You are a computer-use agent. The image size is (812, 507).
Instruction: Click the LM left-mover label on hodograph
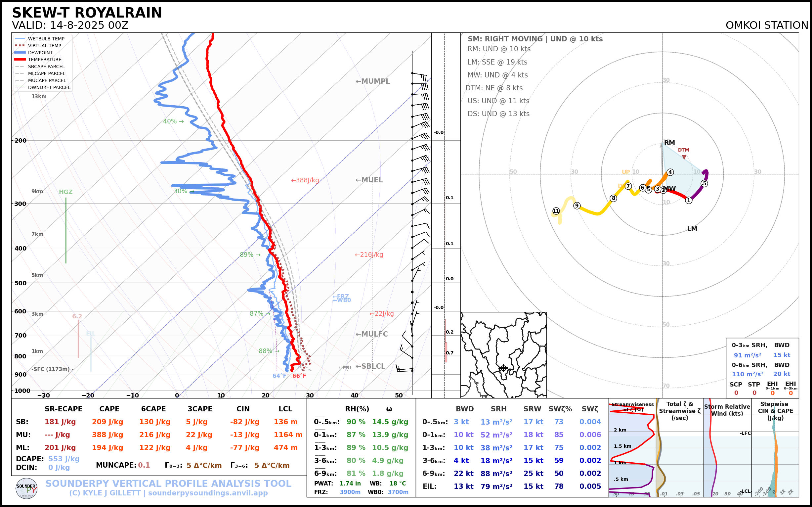point(692,229)
